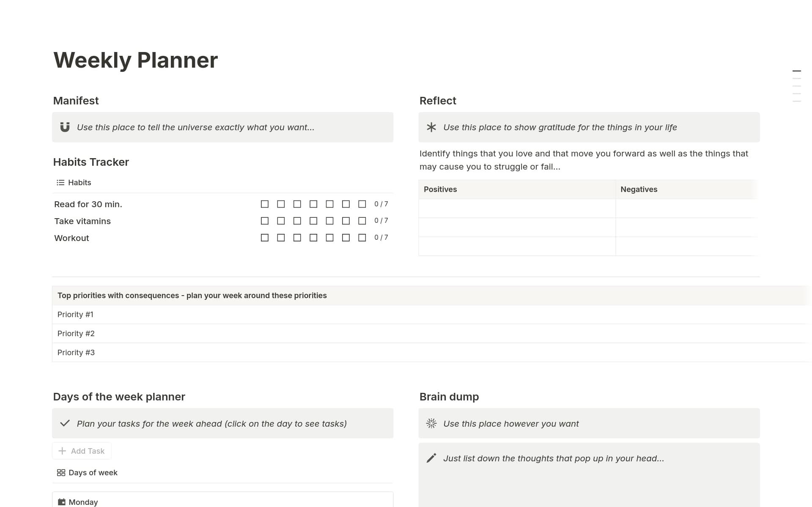Check the first box for Read for 30 min.
Screen dimensions: 812x507
(264, 204)
